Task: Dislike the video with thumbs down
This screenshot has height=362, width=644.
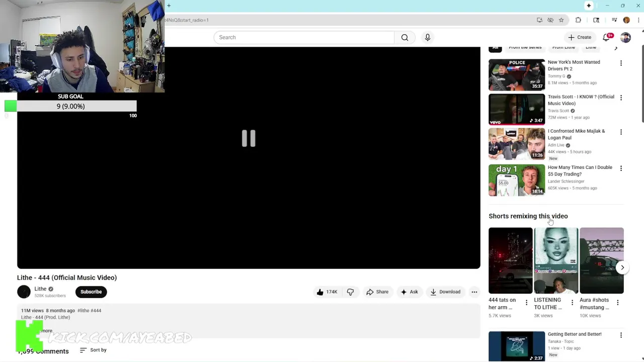Action: pos(350,292)
